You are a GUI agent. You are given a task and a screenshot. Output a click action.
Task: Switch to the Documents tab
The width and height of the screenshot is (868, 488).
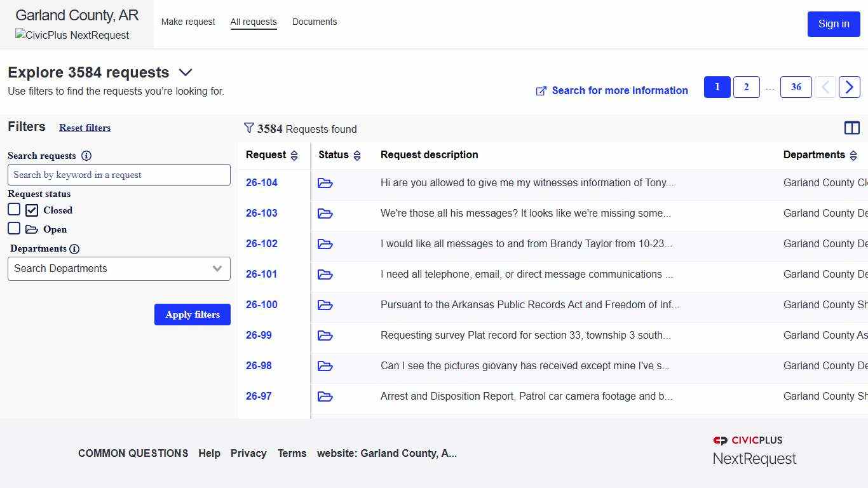(315, 22)
